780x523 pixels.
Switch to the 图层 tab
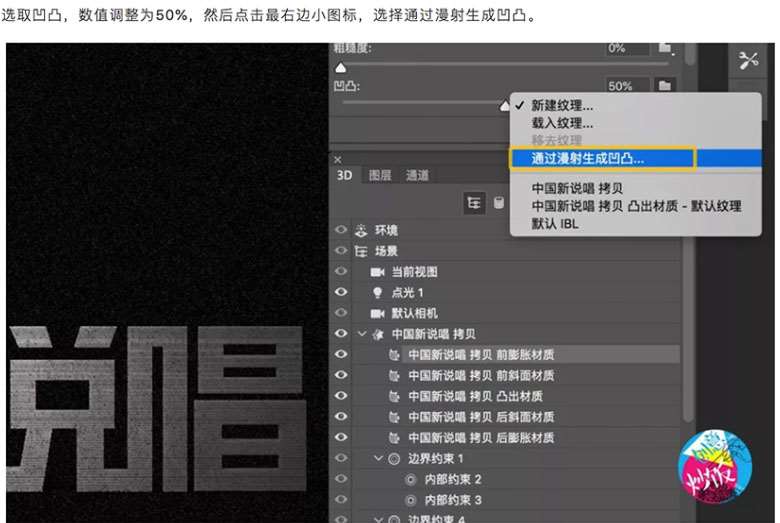pos(380,176)
